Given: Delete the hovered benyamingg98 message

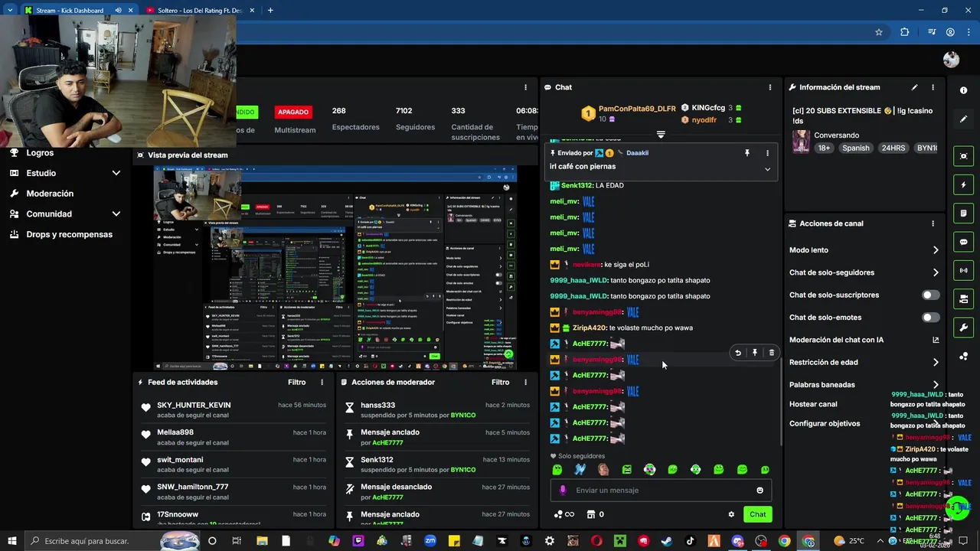Looking at the screenshot, I should (x=771, y=353).
